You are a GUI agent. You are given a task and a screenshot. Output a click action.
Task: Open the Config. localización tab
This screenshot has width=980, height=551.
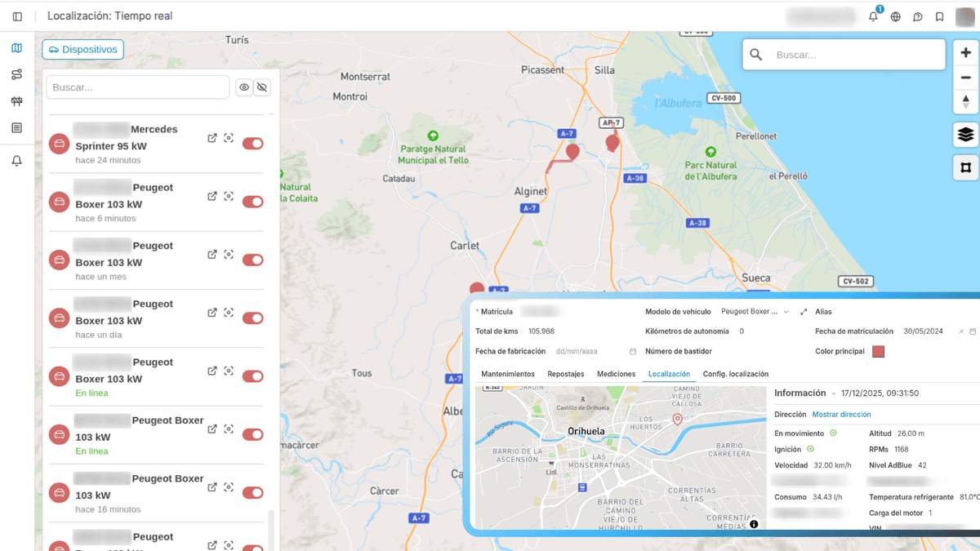736,374
